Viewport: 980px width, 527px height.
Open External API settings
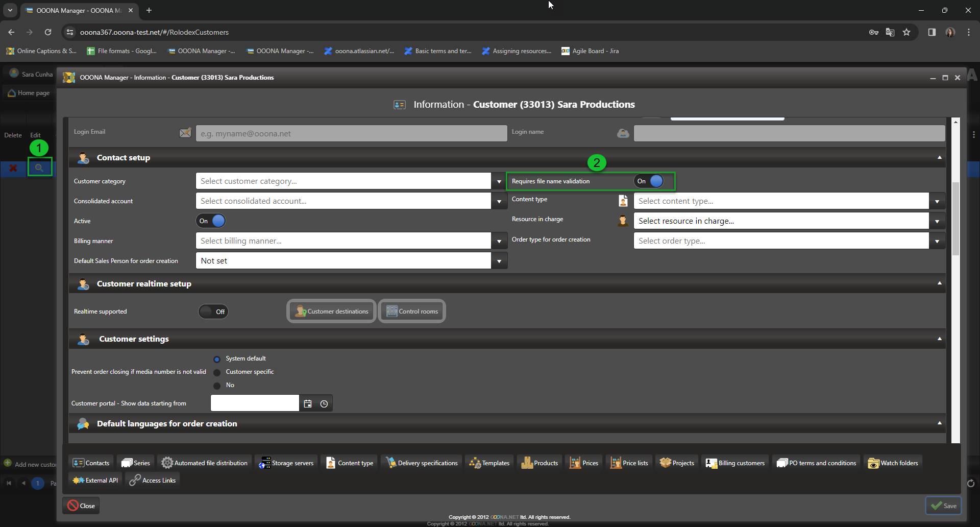point(95,481)
